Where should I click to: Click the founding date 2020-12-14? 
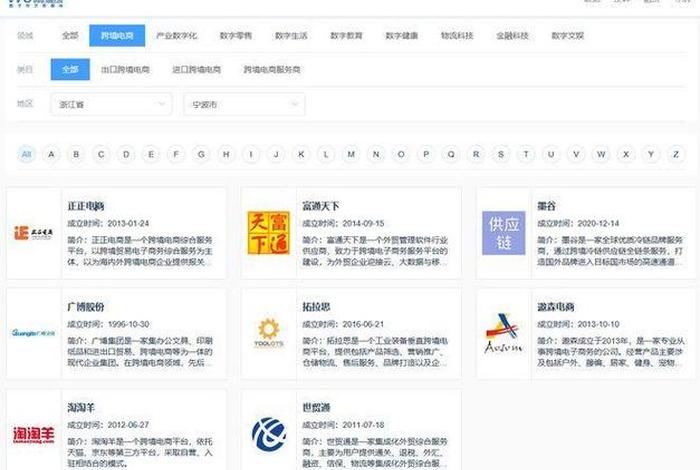[598, 224]
